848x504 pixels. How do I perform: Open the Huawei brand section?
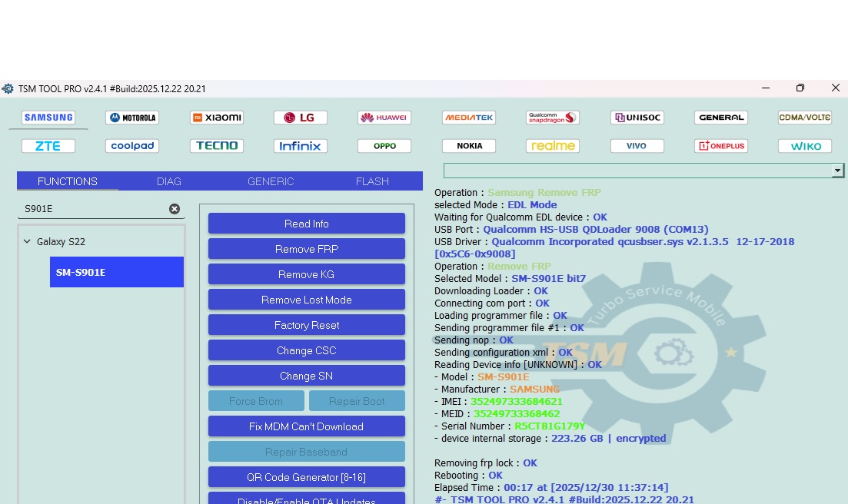[384, 118]
